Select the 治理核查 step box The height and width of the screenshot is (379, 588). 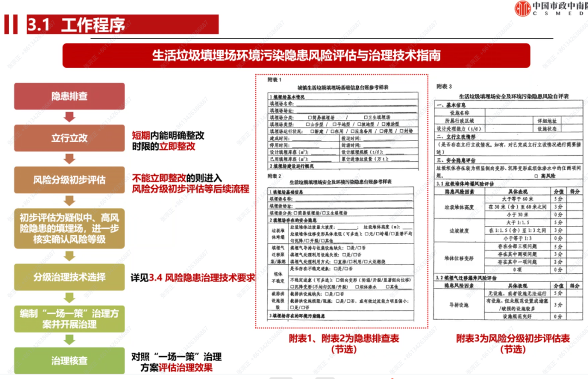[x=69, y=359]
